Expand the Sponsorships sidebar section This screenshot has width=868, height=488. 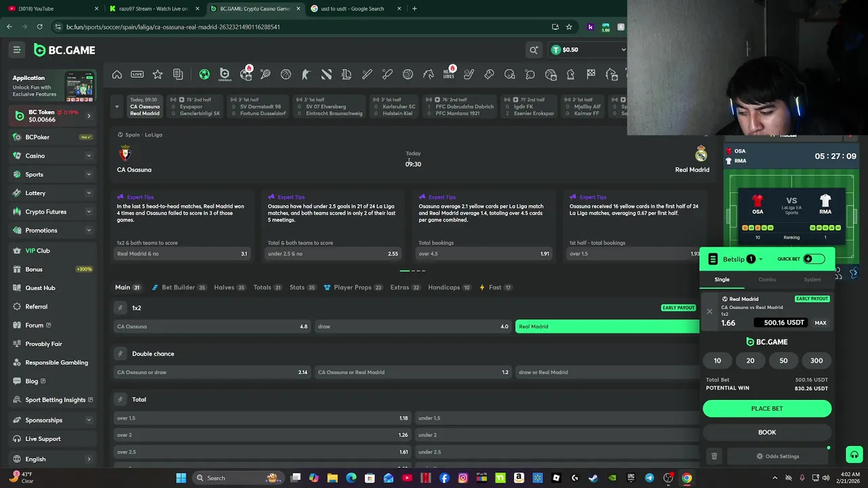[x=88, y=420]
